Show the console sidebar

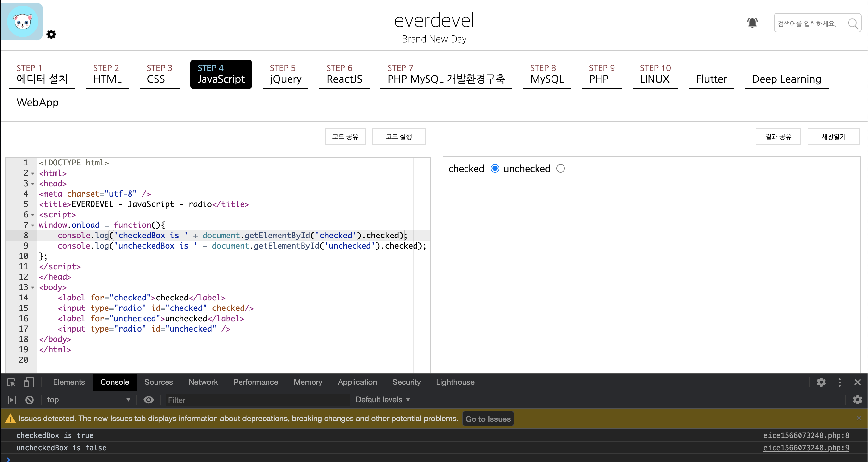point(11,400)
